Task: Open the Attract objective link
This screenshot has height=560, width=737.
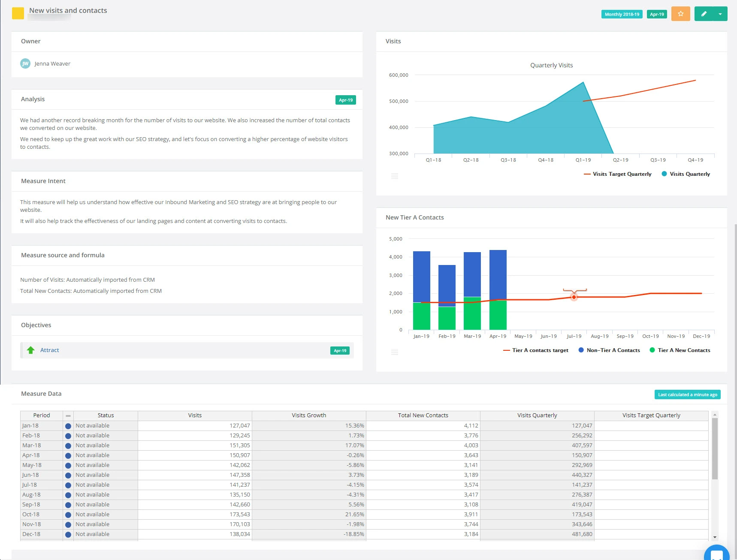Action: point(49,350)
